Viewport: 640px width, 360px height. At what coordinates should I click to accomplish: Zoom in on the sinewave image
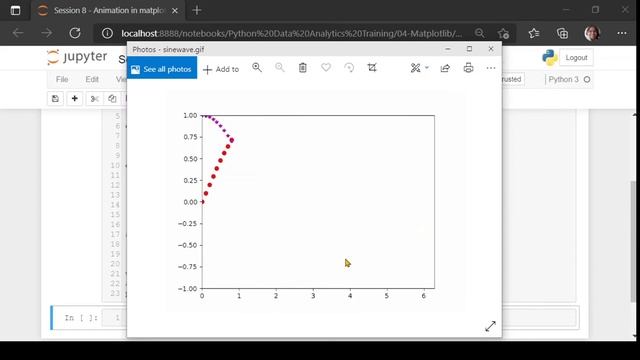[257, 68]
